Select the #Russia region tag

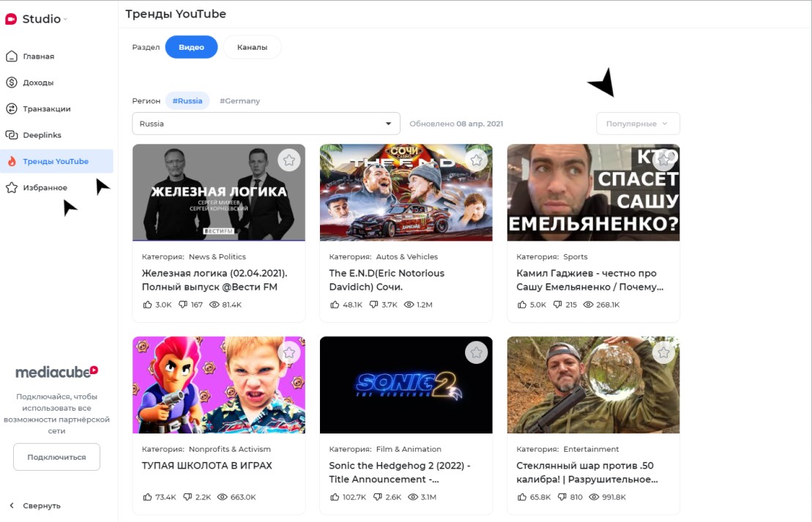(x=187, y=101)
